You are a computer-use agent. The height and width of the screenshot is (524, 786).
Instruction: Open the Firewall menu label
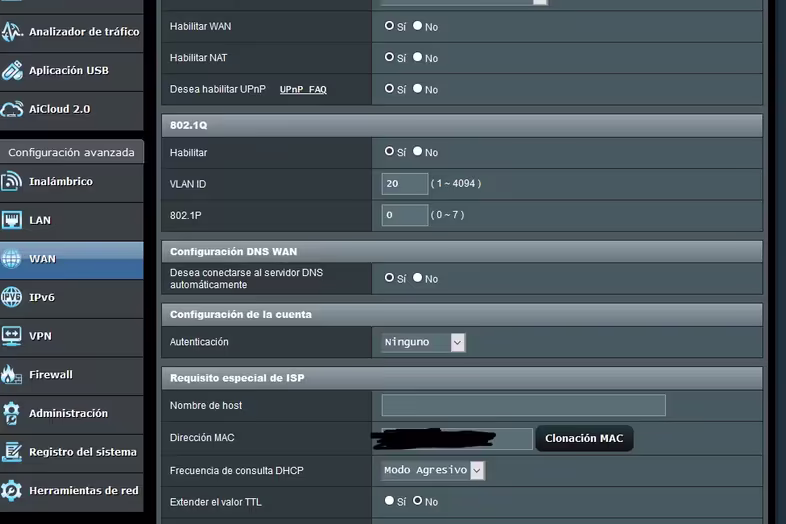pyautogui.click(x=51, y=375)
